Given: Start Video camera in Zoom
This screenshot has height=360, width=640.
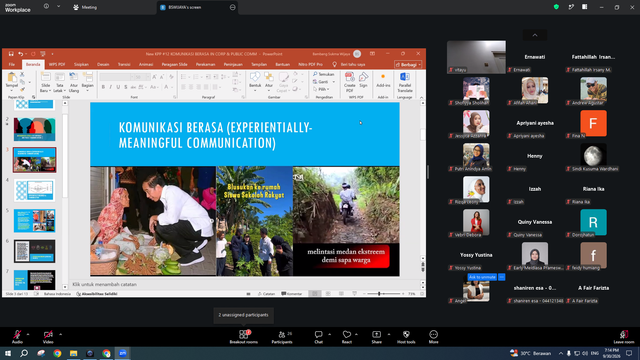Looking at the screenshot, I should point(48,337).
